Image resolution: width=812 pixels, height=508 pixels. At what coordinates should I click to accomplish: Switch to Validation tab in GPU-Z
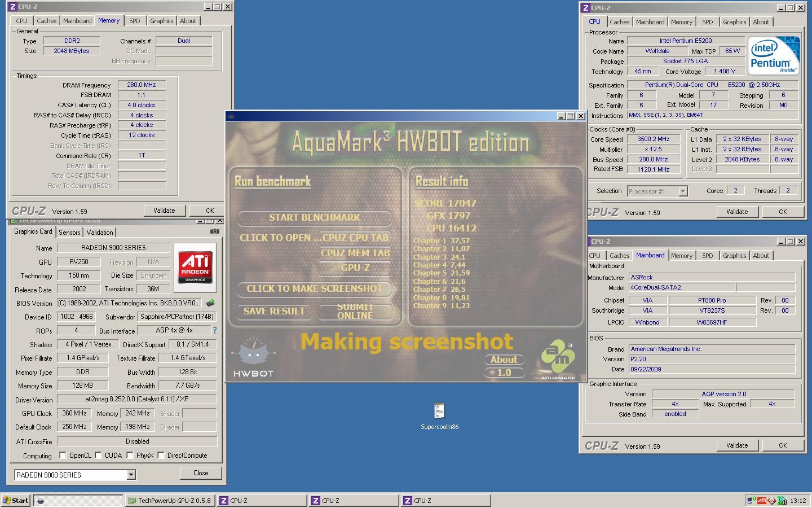(x=100, y=233)
